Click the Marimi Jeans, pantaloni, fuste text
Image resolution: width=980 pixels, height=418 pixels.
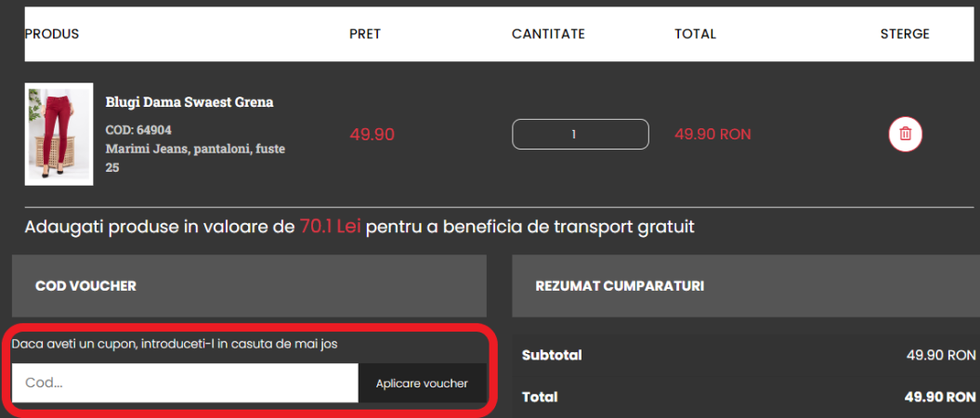[x=195, y=149]
